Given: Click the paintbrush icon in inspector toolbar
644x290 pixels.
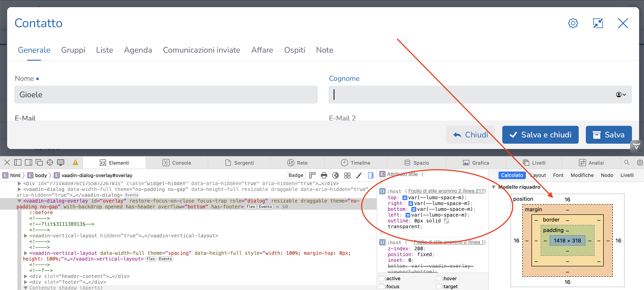Looking at the screenshot, I should click(x=359, y=175).
